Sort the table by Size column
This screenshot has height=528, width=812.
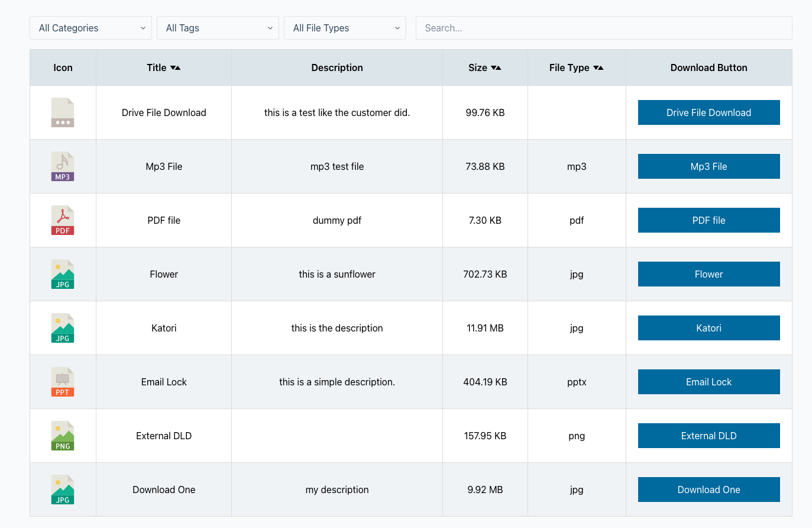point(485,67)
